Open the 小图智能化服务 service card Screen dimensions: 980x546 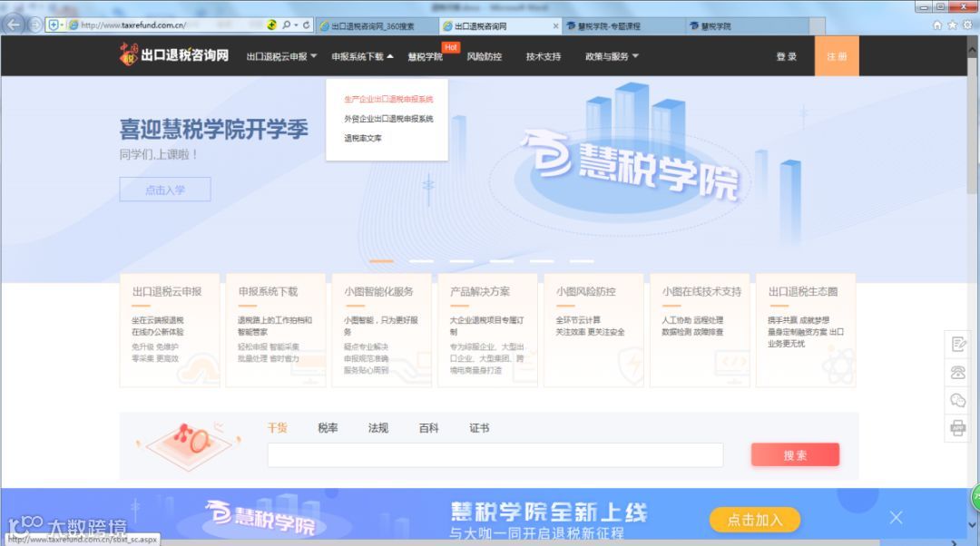point(381,330)
